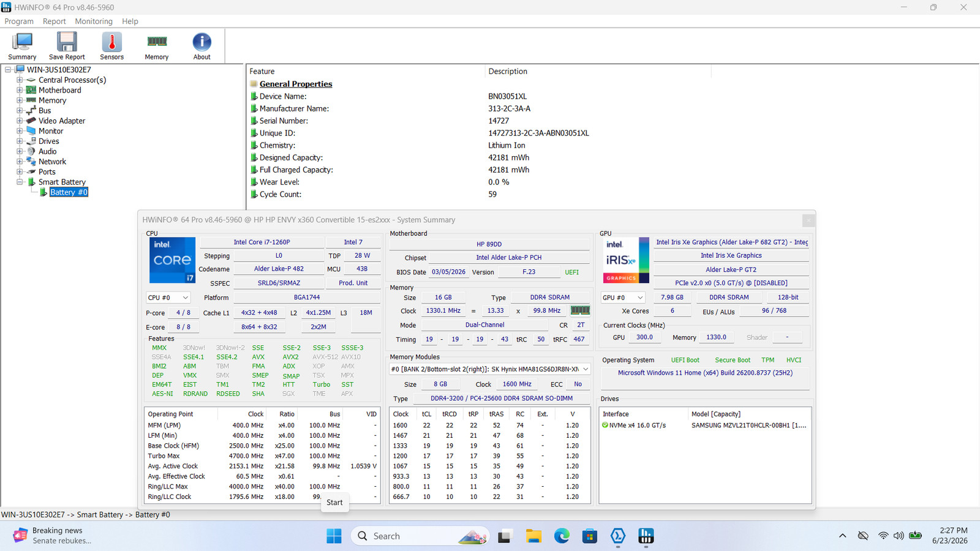The width and height of the screenshot is (980, 551).
Task: Open the memory module bank dropdown
Action: (x=491, y=369)
